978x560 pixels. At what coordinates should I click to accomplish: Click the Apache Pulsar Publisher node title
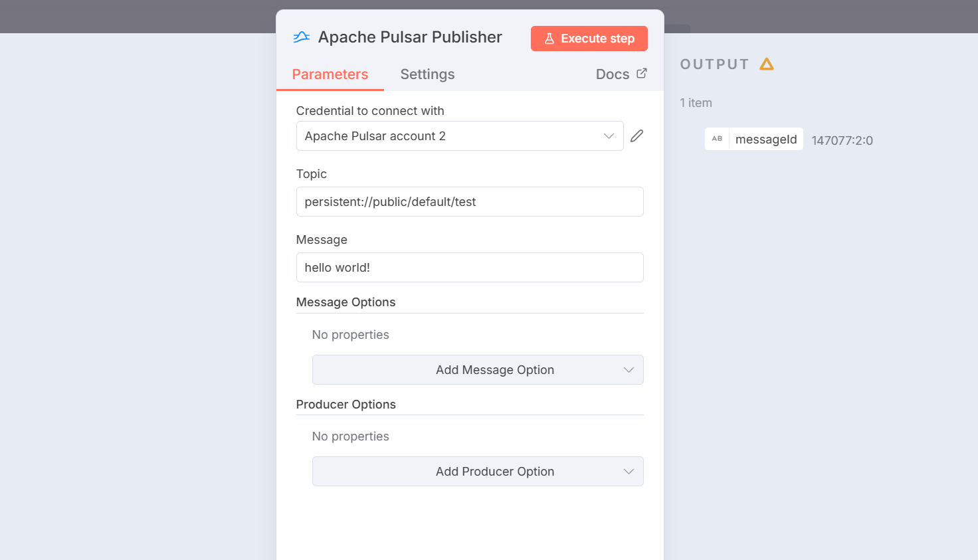click(x=410, y=37)
